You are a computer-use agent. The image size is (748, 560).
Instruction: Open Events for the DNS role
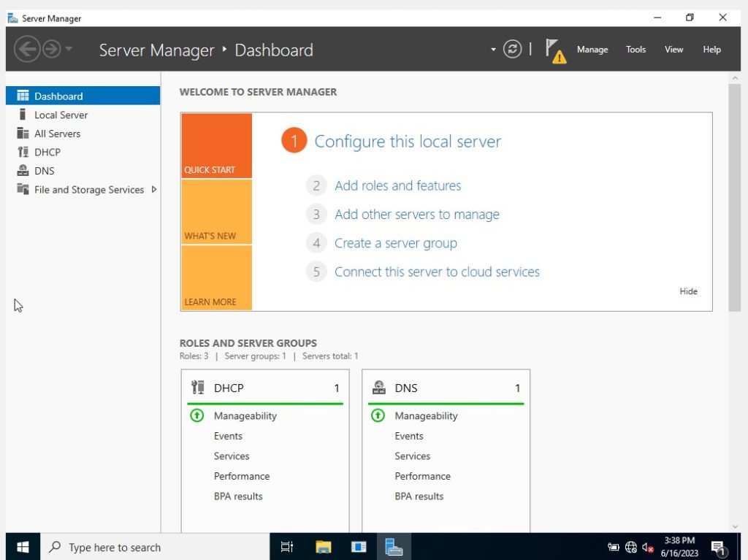(408, 436)
